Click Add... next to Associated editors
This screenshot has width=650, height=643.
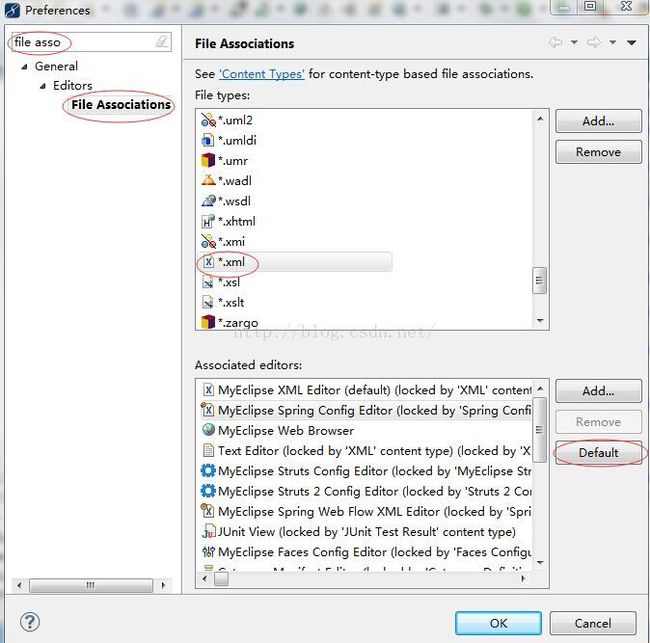pos(598,391)
